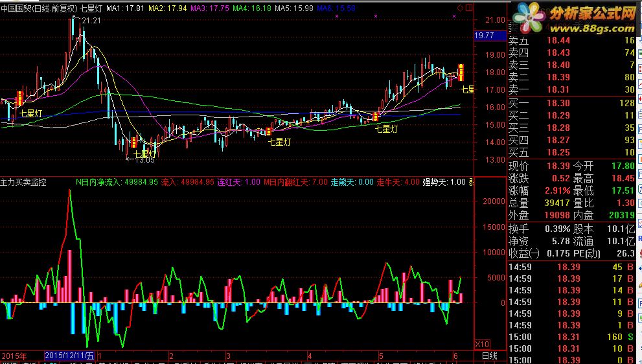Click the 19.77 cursor price tag
This screenshot has height=364, width=642.
490,36
